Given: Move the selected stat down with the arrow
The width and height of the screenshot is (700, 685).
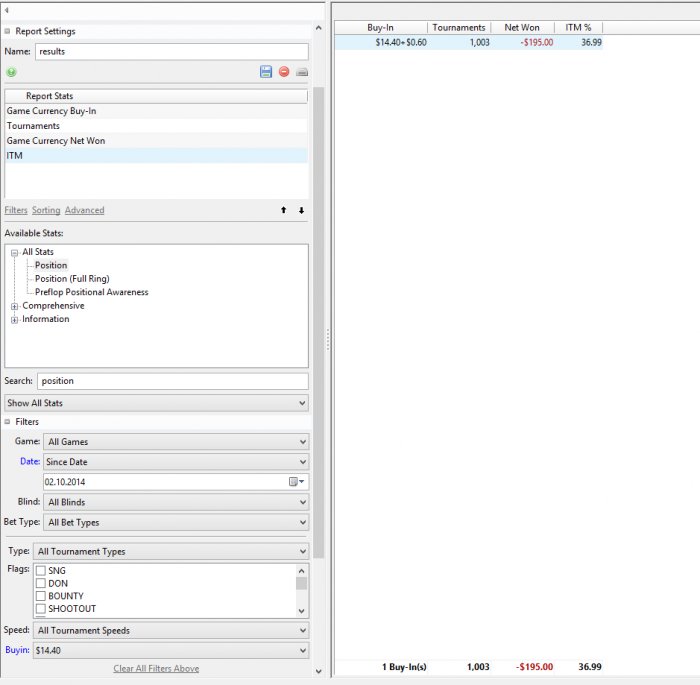Looking at the screenshot, I should 301,211.
